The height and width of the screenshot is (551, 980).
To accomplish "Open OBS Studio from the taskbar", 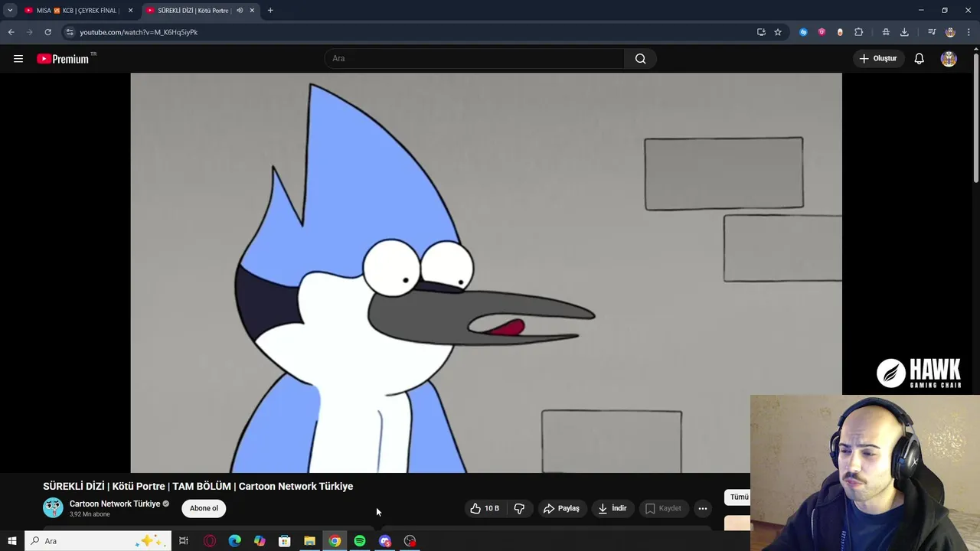I will pos(410,541).
